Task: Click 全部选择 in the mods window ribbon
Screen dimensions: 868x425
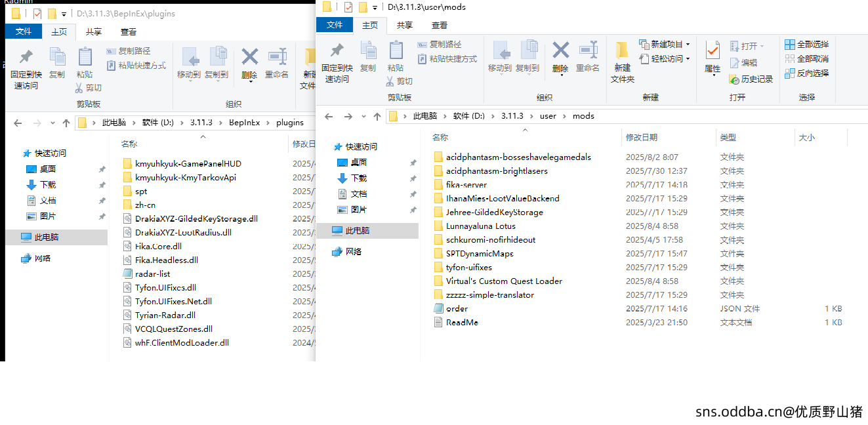Action: (x=807, y=45)
